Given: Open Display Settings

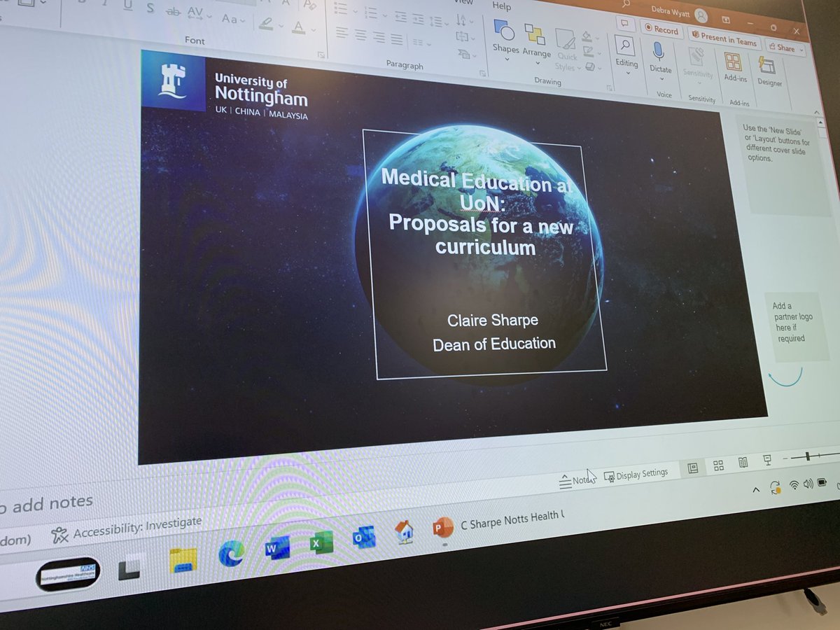Looking at the screenshot, I should 636,475.
